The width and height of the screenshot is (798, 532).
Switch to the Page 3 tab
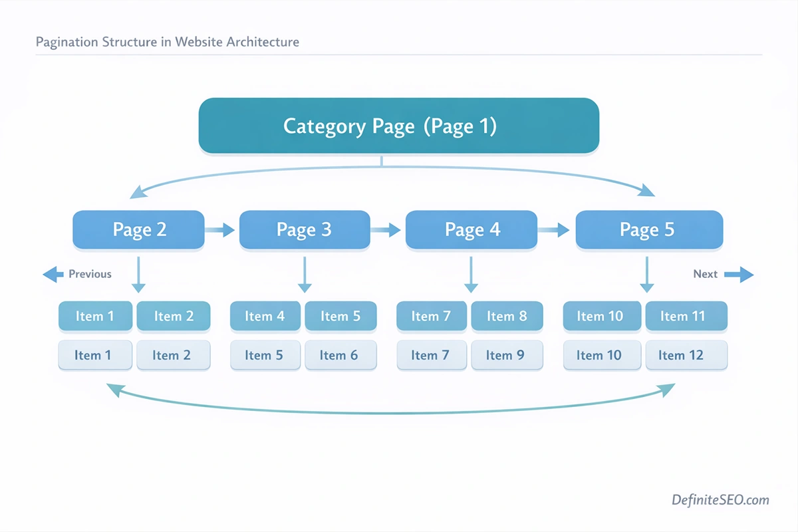point(305,229)
